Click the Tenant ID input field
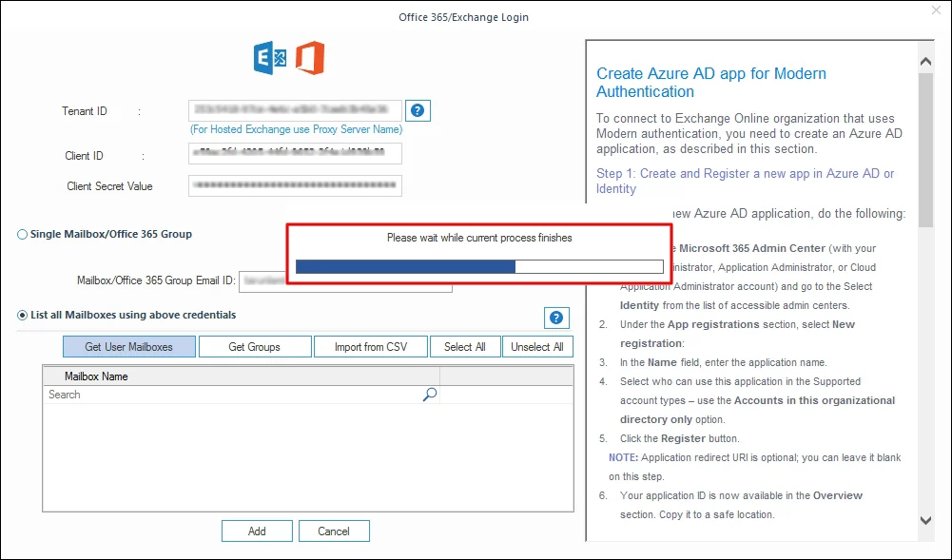The height and width of the screenshot is (560, 952). (295, 110)
